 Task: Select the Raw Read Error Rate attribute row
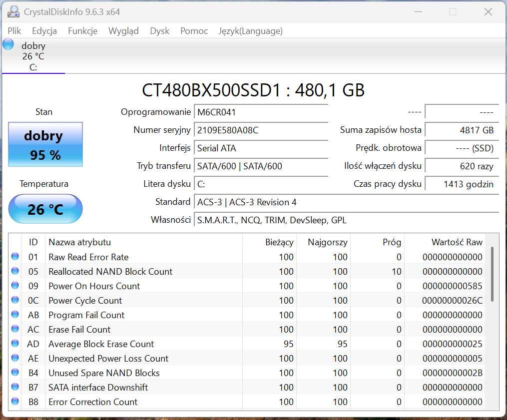pos(247,257)
